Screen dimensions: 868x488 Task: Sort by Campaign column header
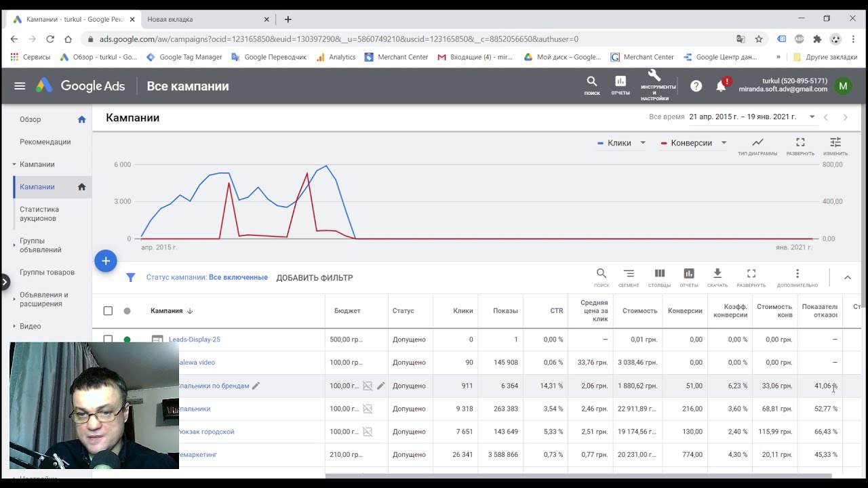pyautogui.click(x=172, y=310)
